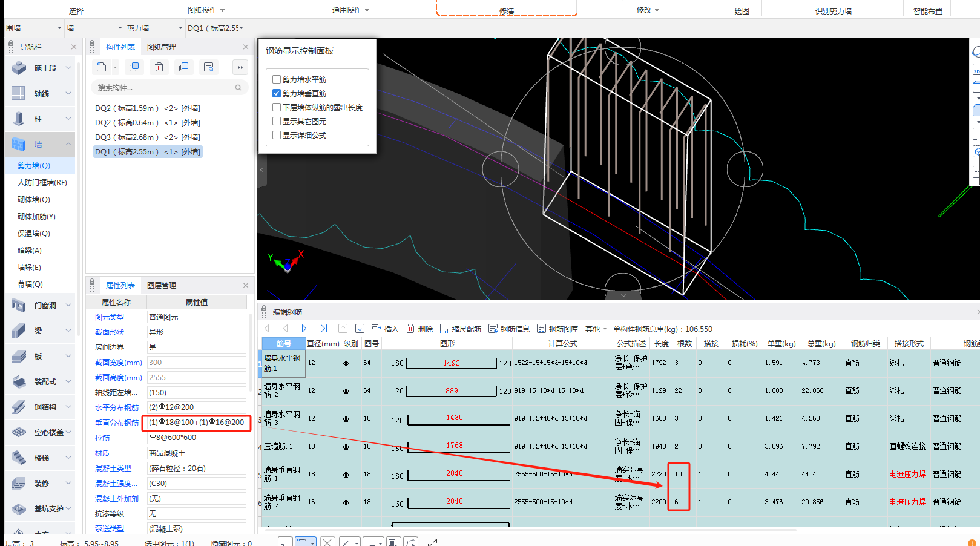Edit the 垂直分布钢筋 property value
The image size is (980, 546).
[197, 423]
